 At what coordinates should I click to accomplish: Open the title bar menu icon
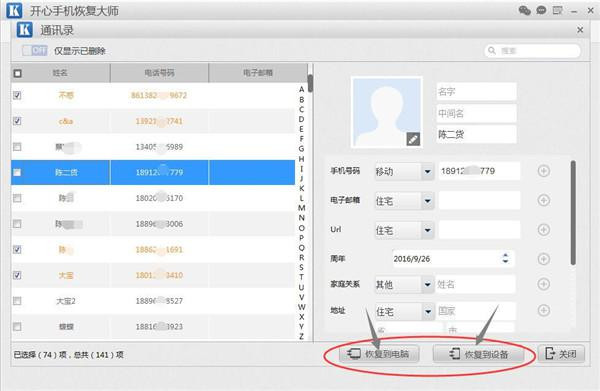point(558,10)
